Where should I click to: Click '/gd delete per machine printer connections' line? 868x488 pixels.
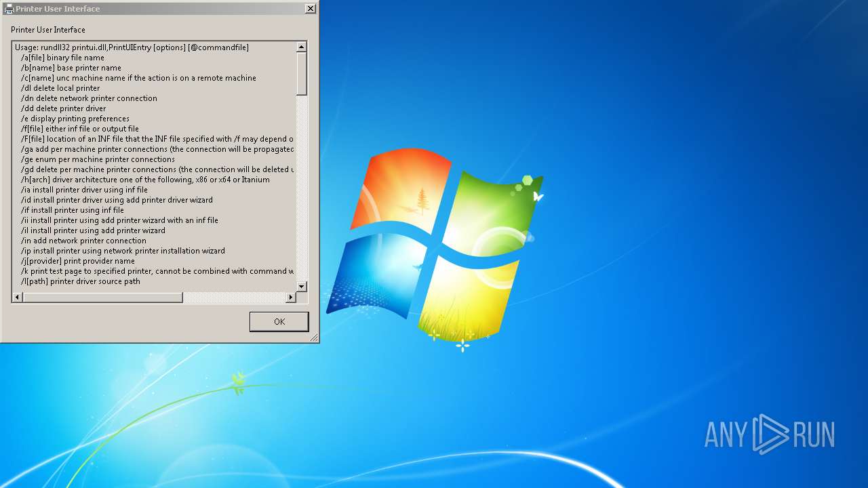pyautogui.click(x=157, y=169)
